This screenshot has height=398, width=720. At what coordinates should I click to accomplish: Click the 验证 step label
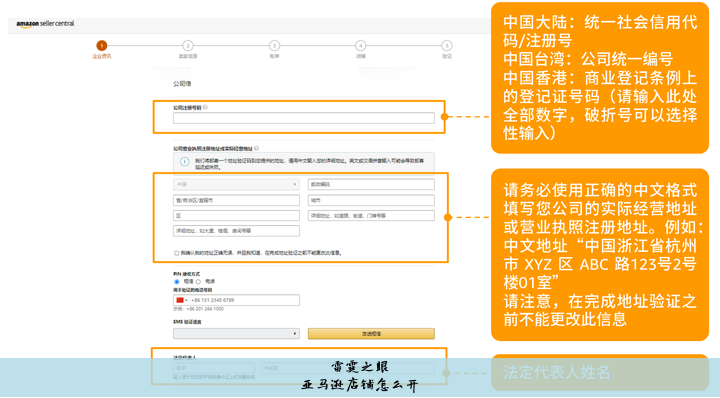pos(447,56)
